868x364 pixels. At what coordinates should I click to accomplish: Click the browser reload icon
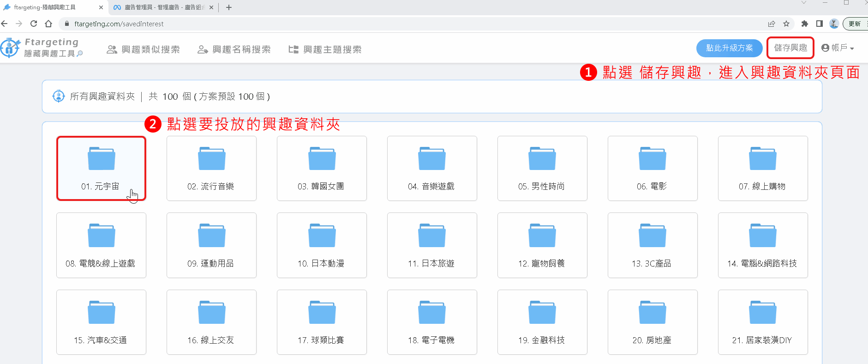(34, 24)
